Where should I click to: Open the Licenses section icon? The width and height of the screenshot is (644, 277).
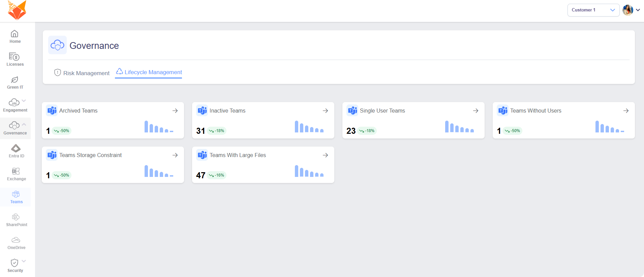[14, 57]
